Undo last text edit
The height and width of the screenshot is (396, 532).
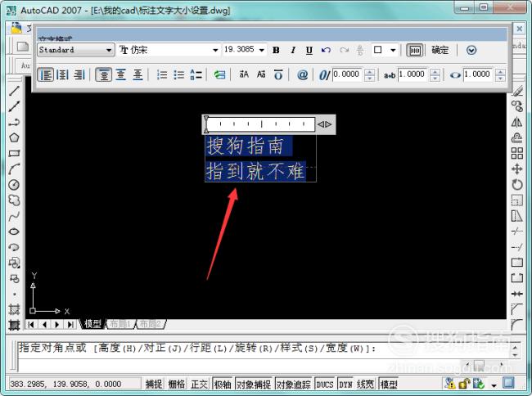(x=326, y=50)
